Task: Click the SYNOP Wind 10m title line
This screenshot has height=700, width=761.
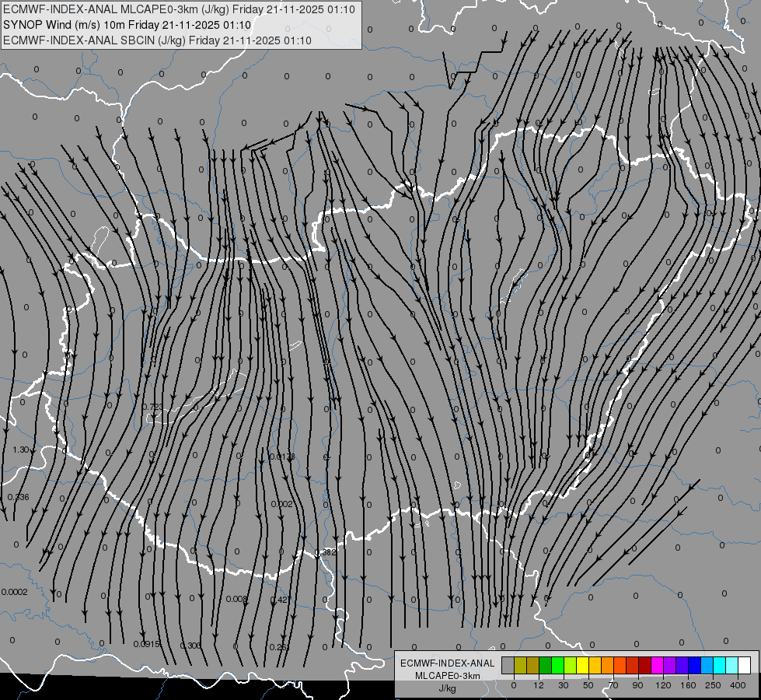Action: click(x=127, y=25)
